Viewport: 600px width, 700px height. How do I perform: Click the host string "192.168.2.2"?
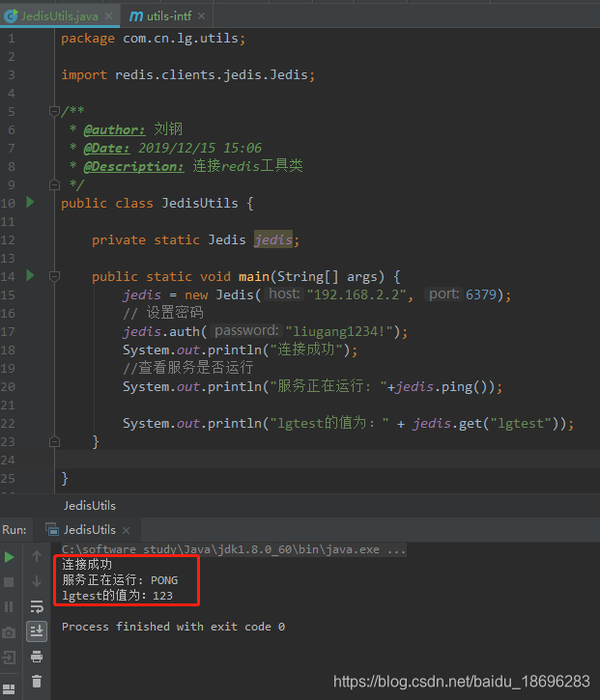point(357,294)
